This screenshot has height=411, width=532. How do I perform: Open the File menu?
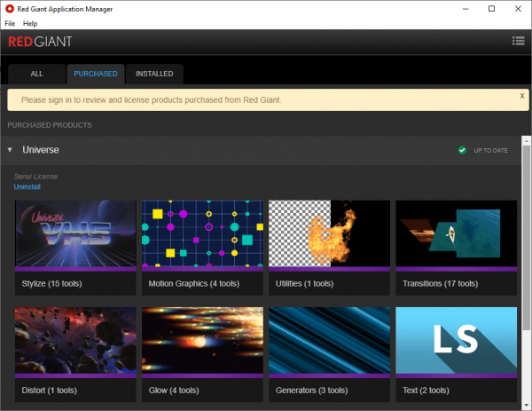pyautogui.click(x=10, y=23)
